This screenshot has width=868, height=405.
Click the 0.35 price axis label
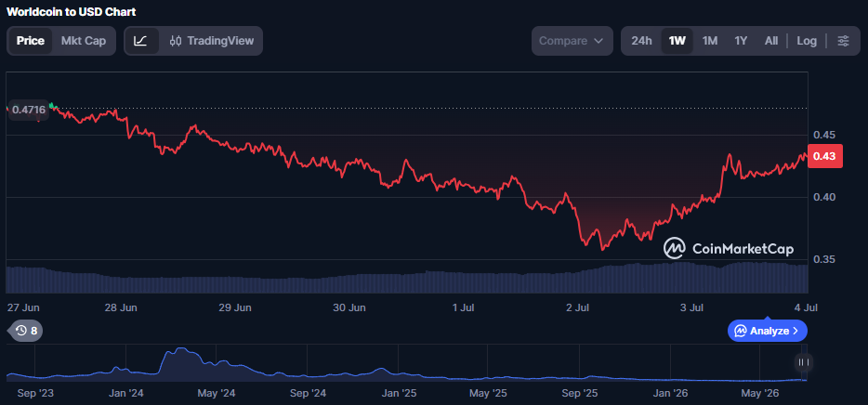pyautogui.click(x=823, y=259)
